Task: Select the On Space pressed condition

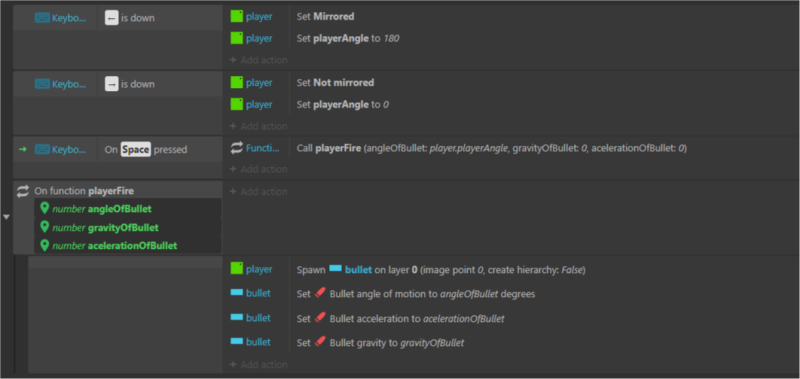Action: pyautogui.click(x=146, y=149)
